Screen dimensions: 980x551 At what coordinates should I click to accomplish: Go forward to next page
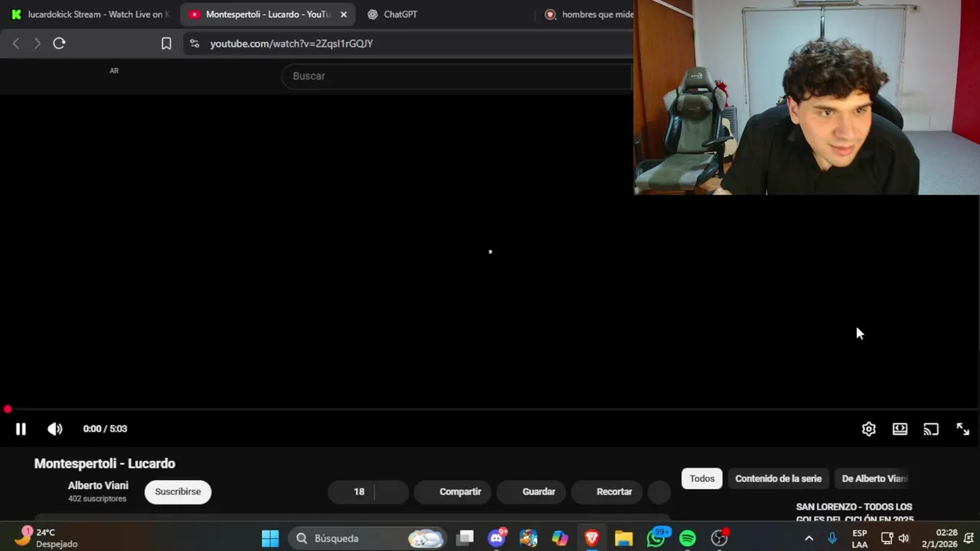(x=37, y=44)
